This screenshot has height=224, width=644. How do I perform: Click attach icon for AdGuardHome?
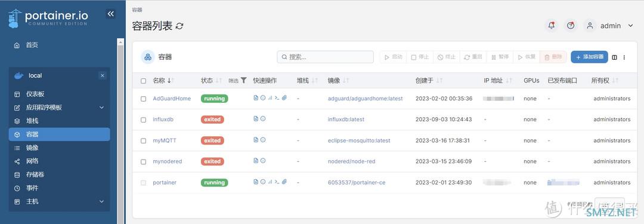(284, 97)
